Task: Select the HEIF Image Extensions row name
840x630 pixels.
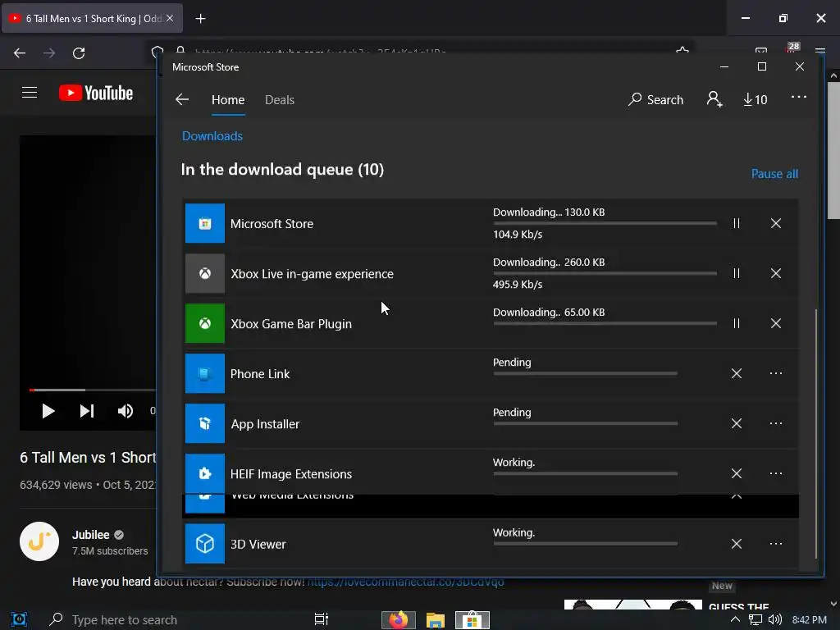Action: 291,474
